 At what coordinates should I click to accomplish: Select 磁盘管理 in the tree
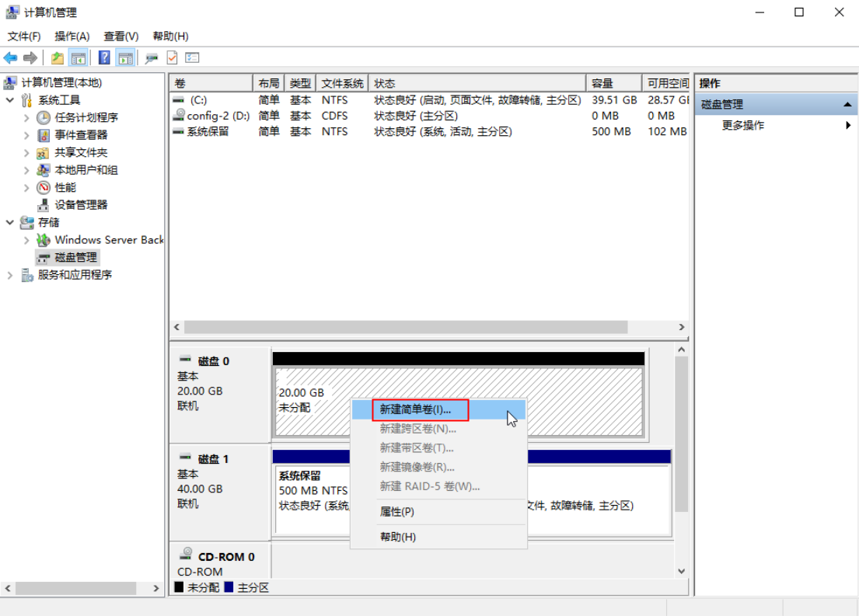coord(76,257)
